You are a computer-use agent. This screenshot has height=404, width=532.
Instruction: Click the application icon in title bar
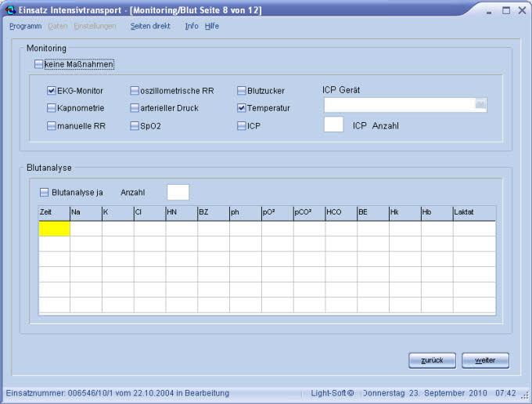click(10, 10)
